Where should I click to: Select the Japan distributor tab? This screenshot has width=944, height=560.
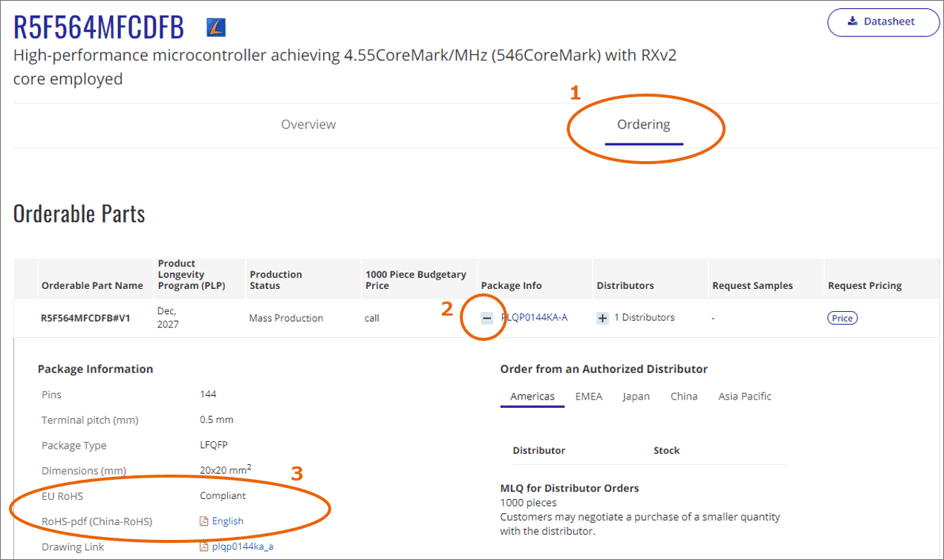tap(637, 396)
